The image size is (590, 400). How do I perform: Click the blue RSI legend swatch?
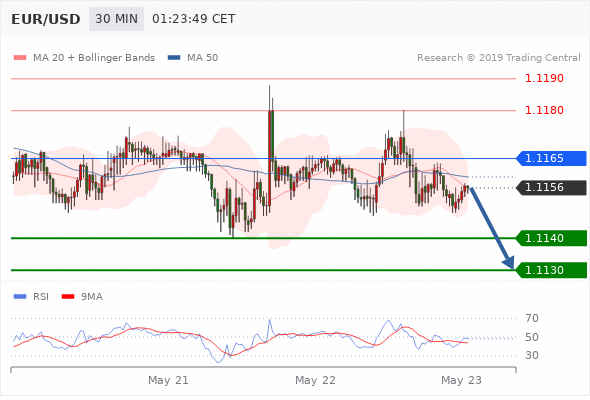(20, 297)
